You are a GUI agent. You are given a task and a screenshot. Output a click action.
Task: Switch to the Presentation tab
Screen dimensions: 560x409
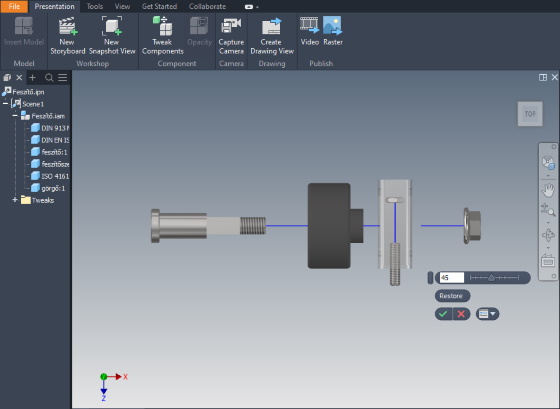pos(54,6)
